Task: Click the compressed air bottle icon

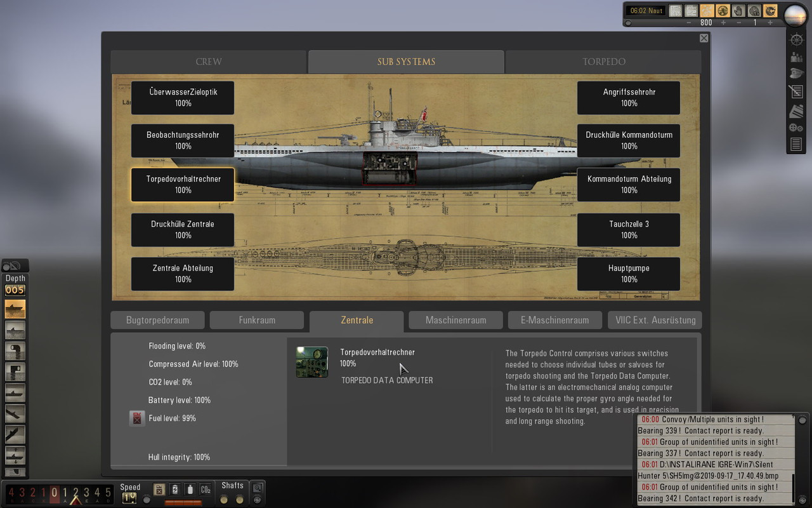Action: (190, 490)
